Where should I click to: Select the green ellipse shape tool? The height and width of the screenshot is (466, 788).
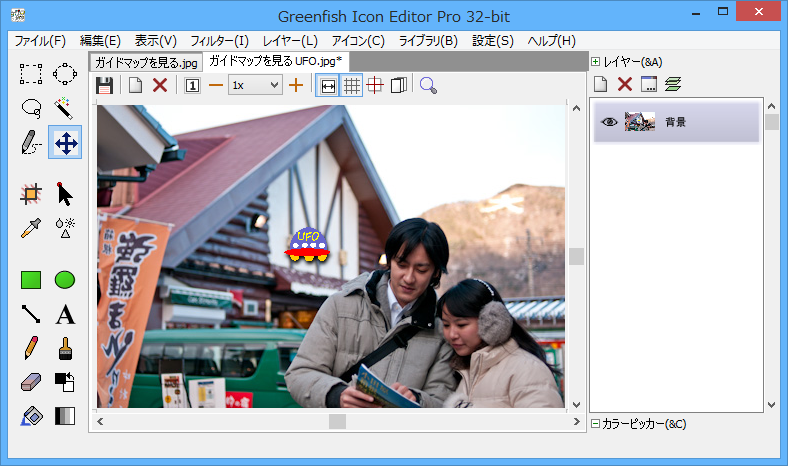tap(65, 280)
